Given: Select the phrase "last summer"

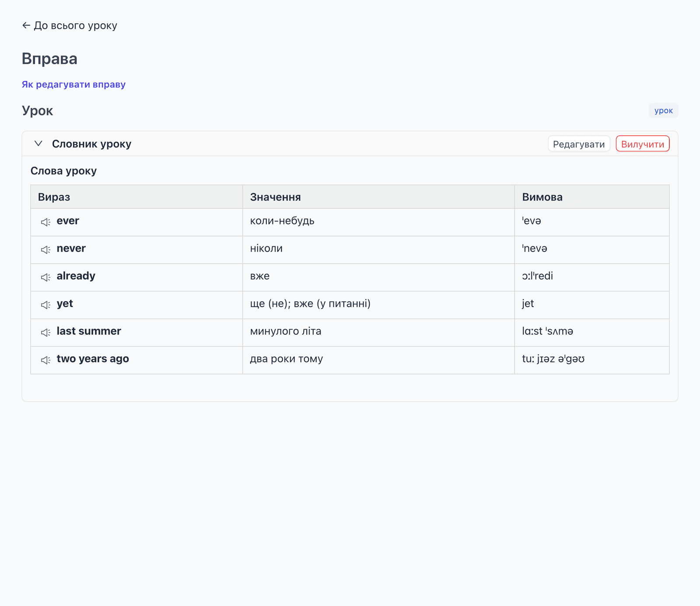Looking at the screenshot, I should click(89, 331).
